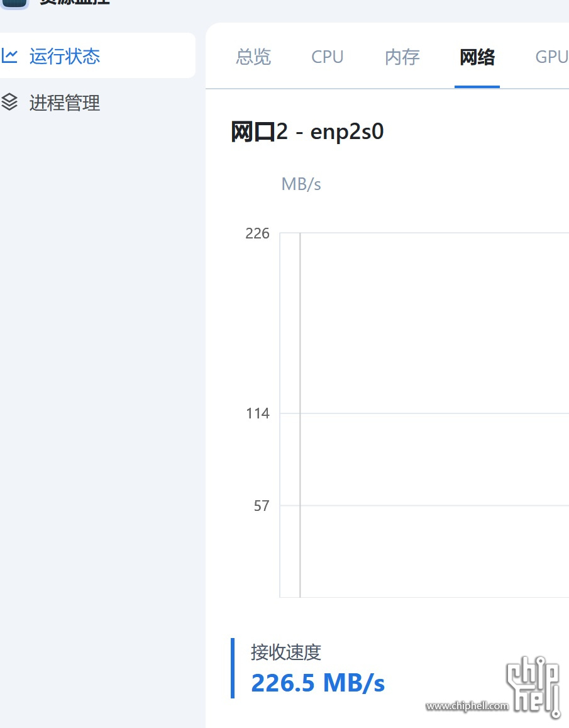
Task: Switch to the 总览 tab
Action: 253,57
